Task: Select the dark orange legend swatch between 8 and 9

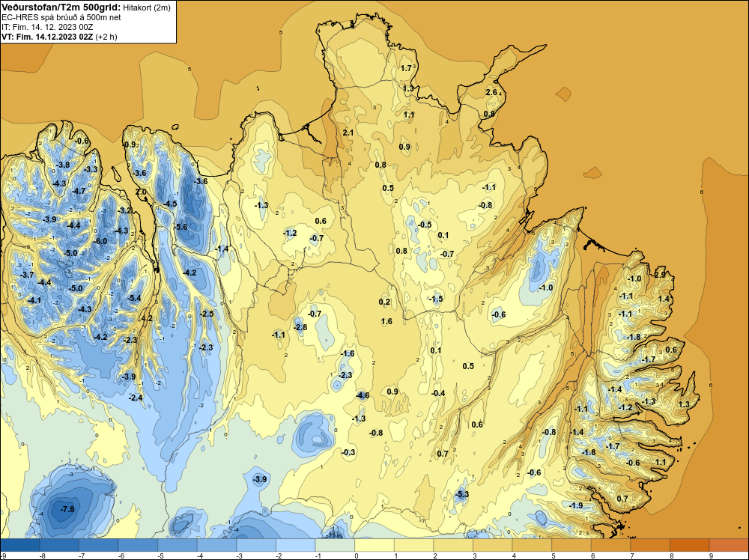Action: click(690, 545)
